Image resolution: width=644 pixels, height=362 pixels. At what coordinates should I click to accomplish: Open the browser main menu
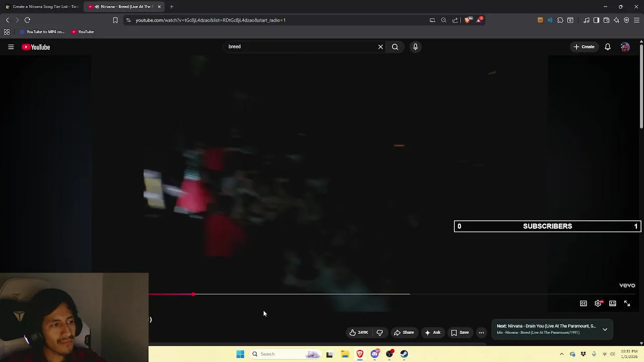coord(636,20)
